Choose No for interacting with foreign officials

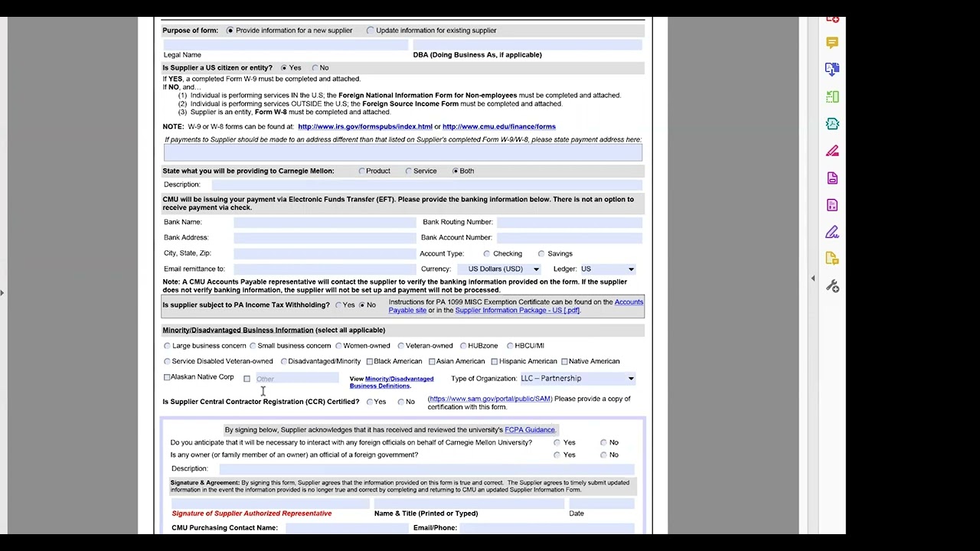tap(603, 443)
